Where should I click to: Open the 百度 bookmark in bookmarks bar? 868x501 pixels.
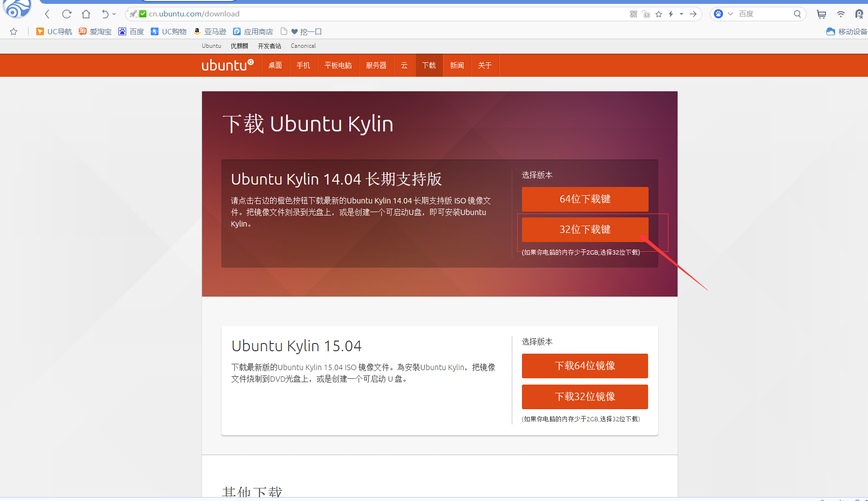pyautogui.click(x=131, y=31)
